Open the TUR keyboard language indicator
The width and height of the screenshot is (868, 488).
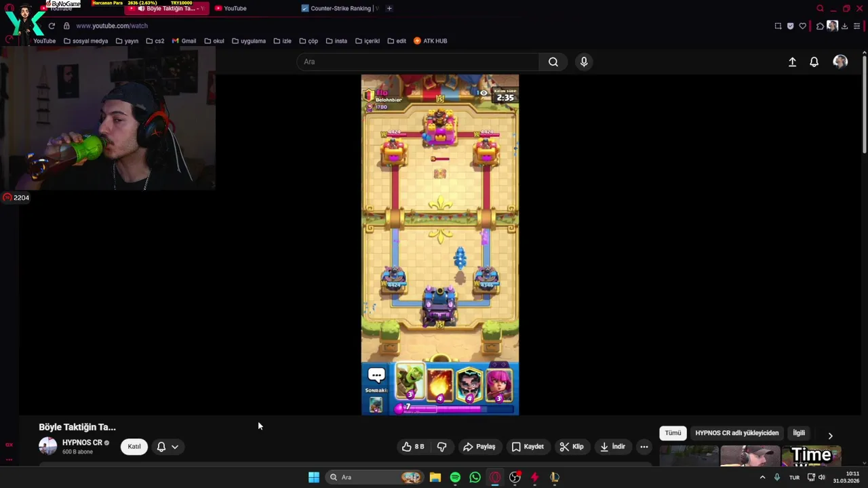tap(794, 477)
